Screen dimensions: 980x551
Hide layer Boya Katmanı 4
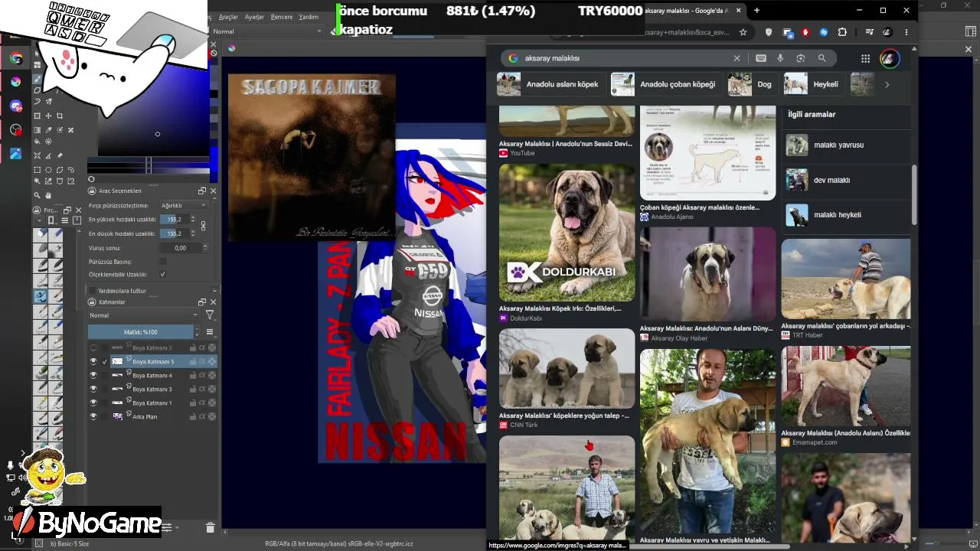[93, 375]
